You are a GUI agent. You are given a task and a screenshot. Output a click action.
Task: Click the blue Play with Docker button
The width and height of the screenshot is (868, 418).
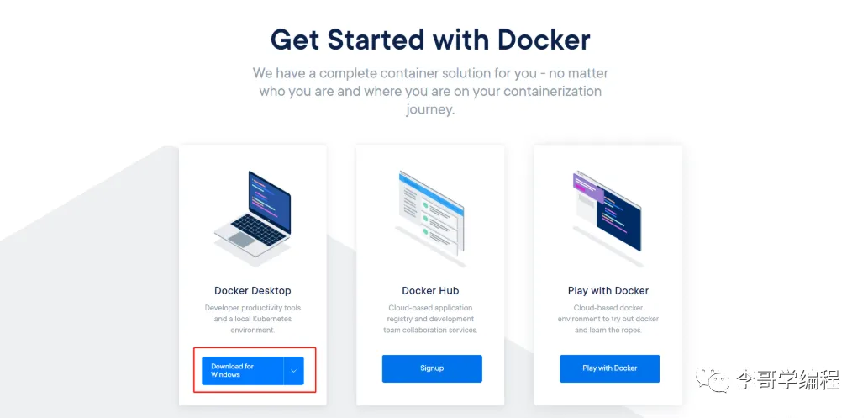coord(609,368)
